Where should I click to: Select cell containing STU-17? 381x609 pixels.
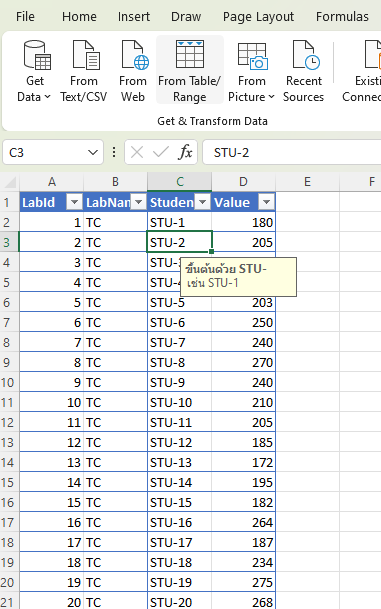point(179,543)
